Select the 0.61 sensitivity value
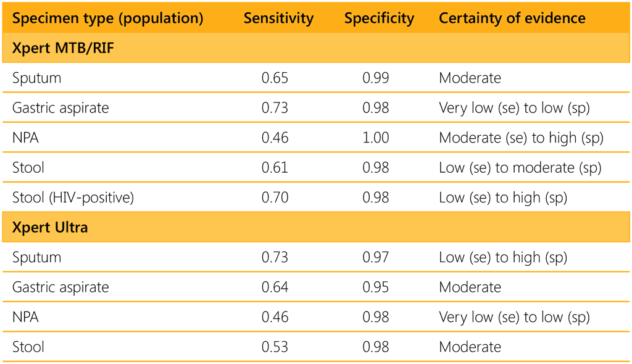Image resolution: width=632 pixels, height=364 pixels. [x=275, y=168]
